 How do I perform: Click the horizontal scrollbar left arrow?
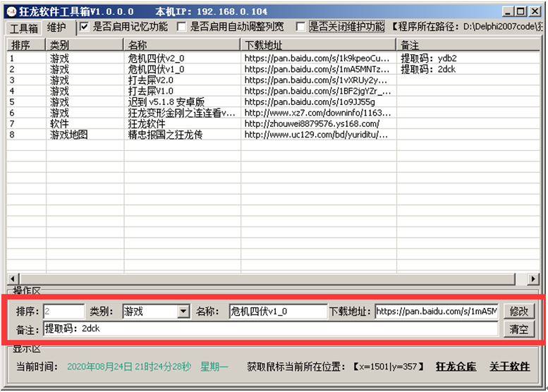point(11,279)
